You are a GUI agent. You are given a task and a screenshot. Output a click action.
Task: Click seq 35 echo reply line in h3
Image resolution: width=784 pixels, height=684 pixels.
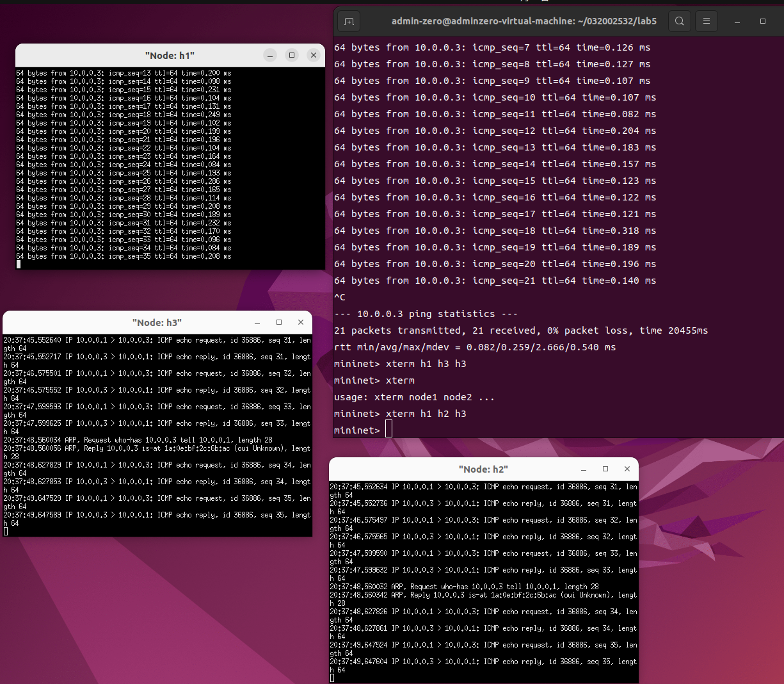(157, 519)
